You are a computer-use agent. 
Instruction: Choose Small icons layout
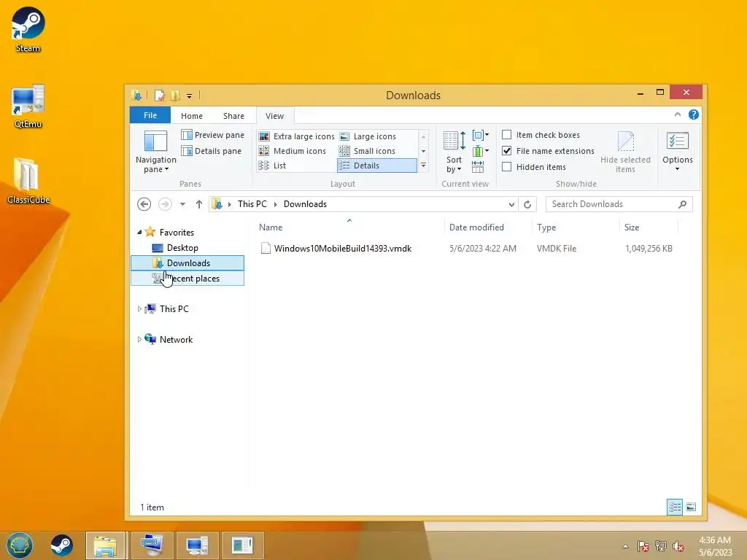(x=367, y=151)
